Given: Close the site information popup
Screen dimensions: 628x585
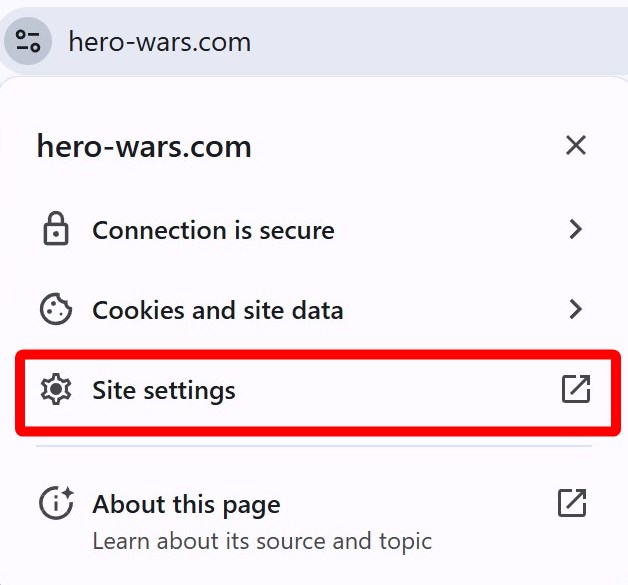Looking at the screenshot, I should pos(575,146).
